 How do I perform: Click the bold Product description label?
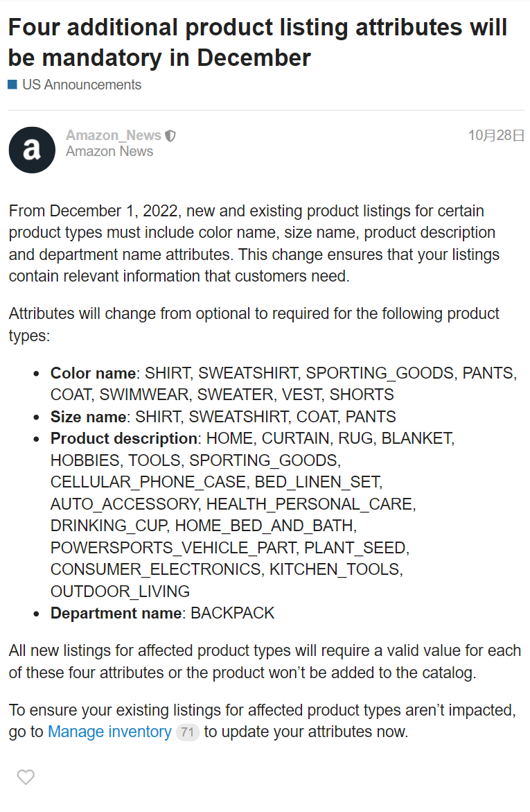click(124, 439)
